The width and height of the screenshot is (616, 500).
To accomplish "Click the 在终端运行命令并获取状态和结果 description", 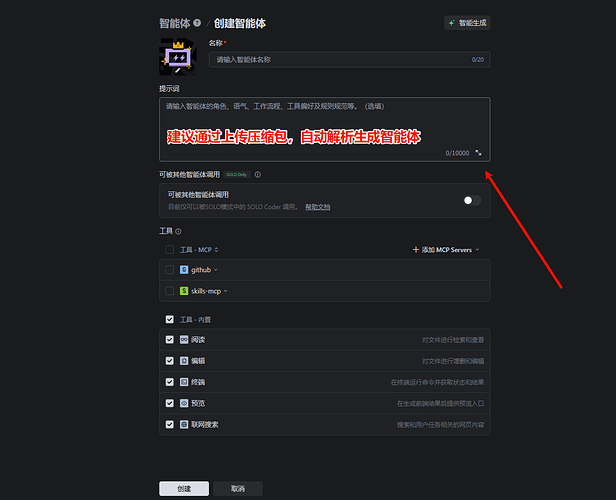I will point(437,382).
